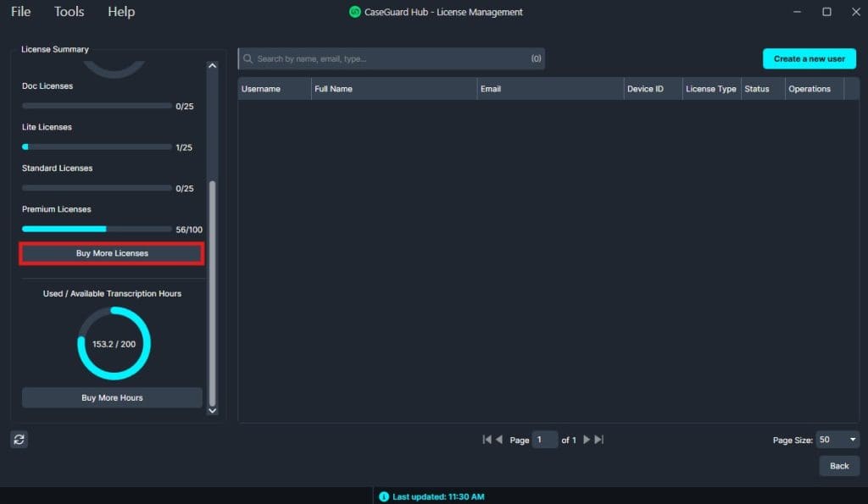Open the File menu
The height and width of the screenshot is (504, 868).
tap(21, 12)
